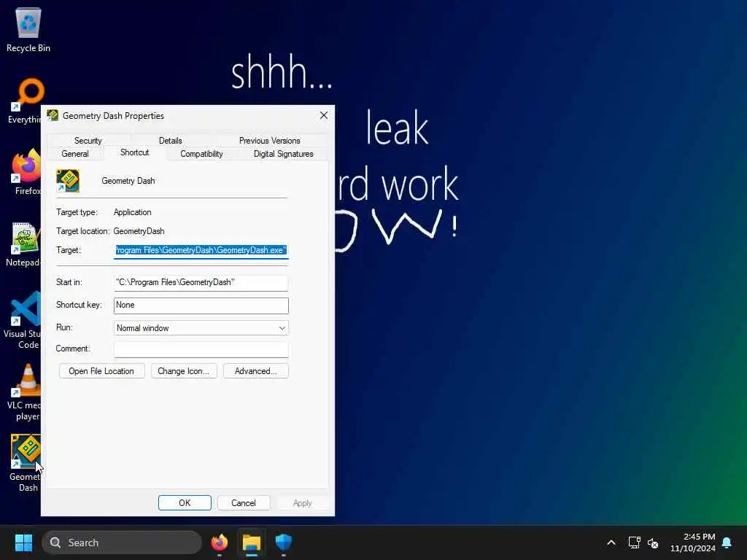Open Firefox from the taskbar
This screenshot has width=747, height=560.
pyautogui.click(x=219, y=542)
